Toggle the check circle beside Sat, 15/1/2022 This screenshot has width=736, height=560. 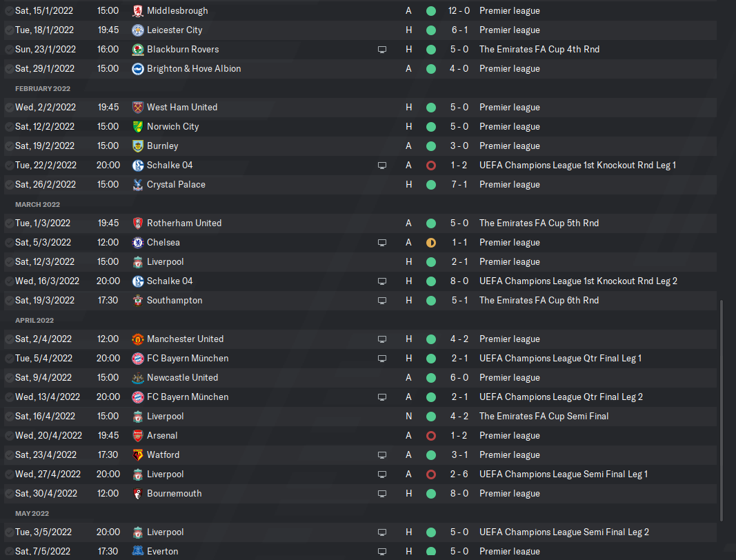pyautogui.click(x=8, y=11)
